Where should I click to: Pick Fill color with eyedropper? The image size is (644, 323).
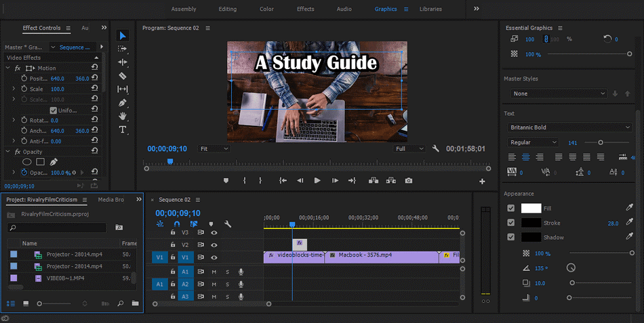630,209
